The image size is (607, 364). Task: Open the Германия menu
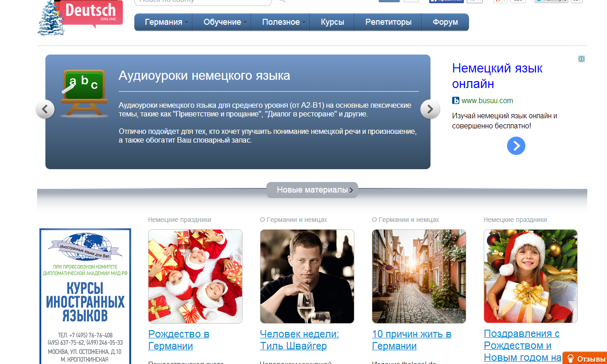click(x=163, y=22)
